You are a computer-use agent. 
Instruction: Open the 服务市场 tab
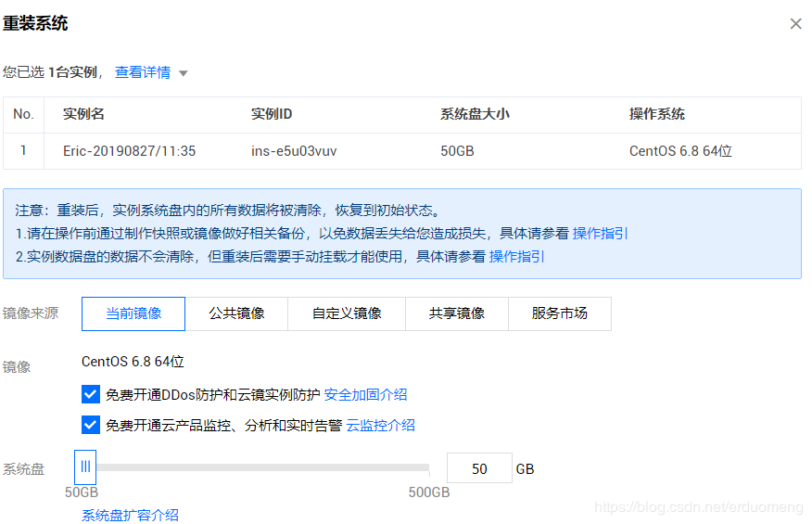tap(559, 313)
